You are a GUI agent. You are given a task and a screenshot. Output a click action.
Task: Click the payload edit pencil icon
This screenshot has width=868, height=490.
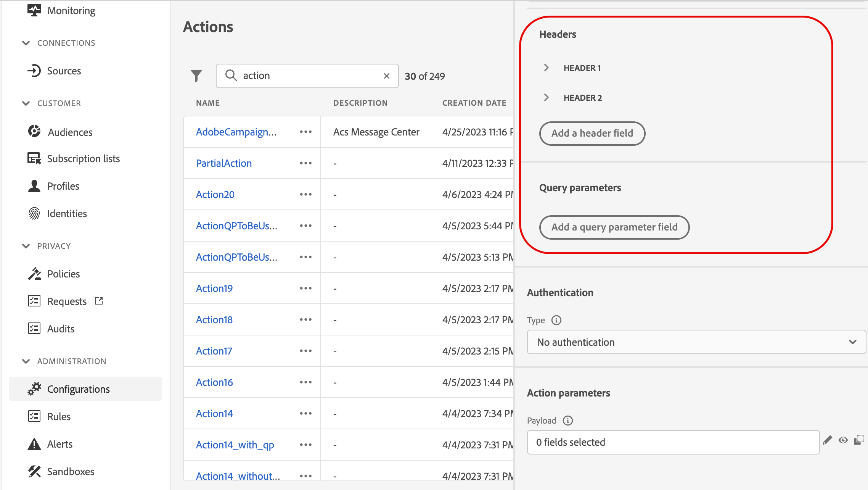(827, 440)
